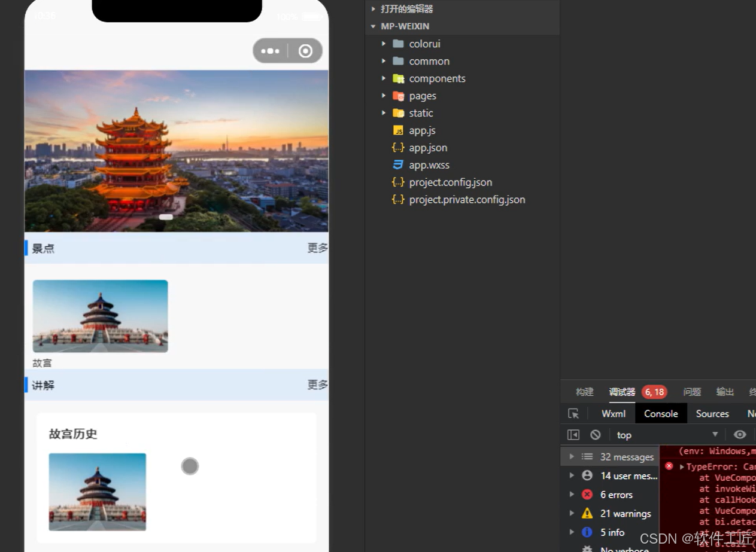The image size is (756, 552).
Task: Click the app.wxss file icon
Action: 398,165
